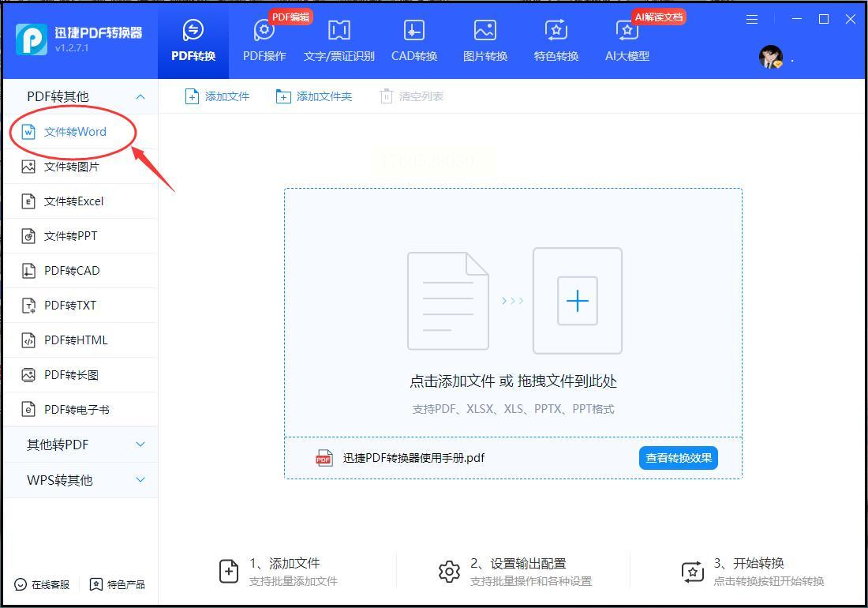The width and height of the screenshot is (868, 608).
Task: Open the 文字/票证识别 tab
Action: pos(339,41)
